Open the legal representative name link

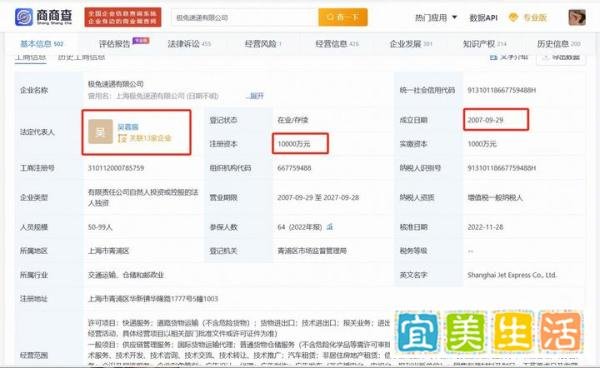128,127
